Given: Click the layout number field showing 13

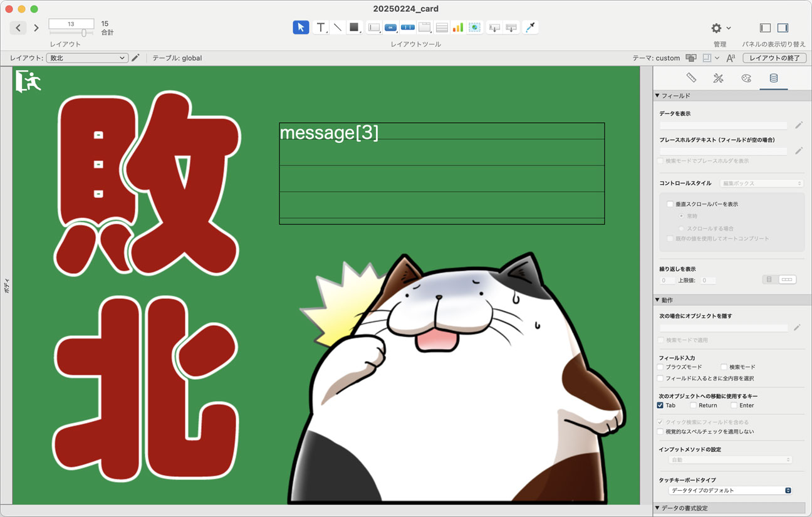Looking at the screenshot, I should pyautogui.click(x=71, y=24).
